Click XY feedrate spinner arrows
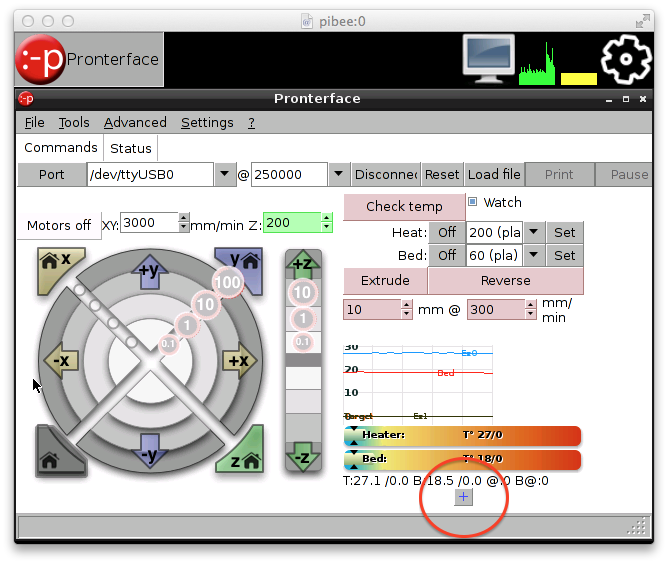This screenshot has width=668, height=564. [183, 222]
